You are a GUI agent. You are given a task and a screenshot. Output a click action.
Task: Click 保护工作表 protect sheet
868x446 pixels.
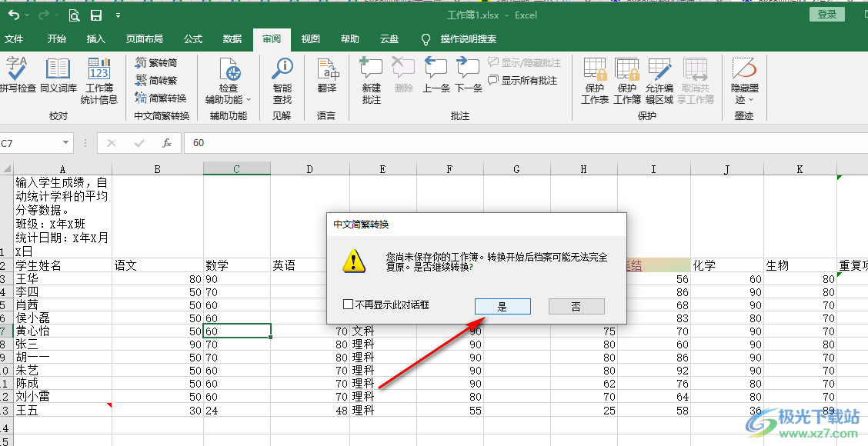pyautogui.click(x=595, y=82)
